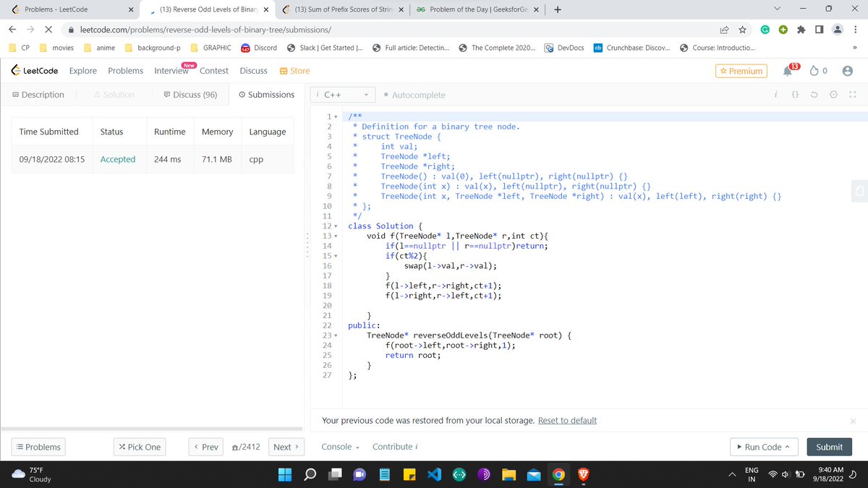The image size is (868, 488).
Task: Go to Explore in LeetCode navbar
Action: [x=83, y=71]
